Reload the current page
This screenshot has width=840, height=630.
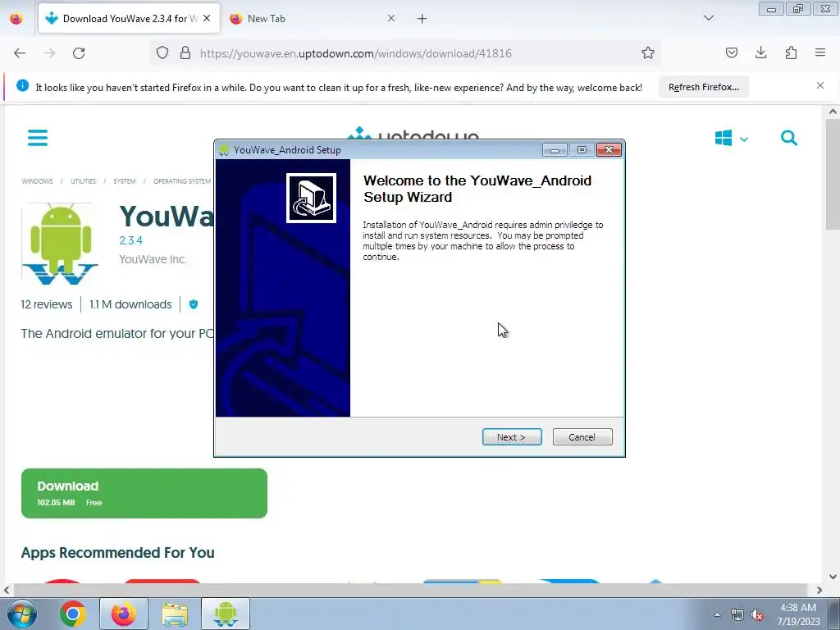tap(79, 53)
